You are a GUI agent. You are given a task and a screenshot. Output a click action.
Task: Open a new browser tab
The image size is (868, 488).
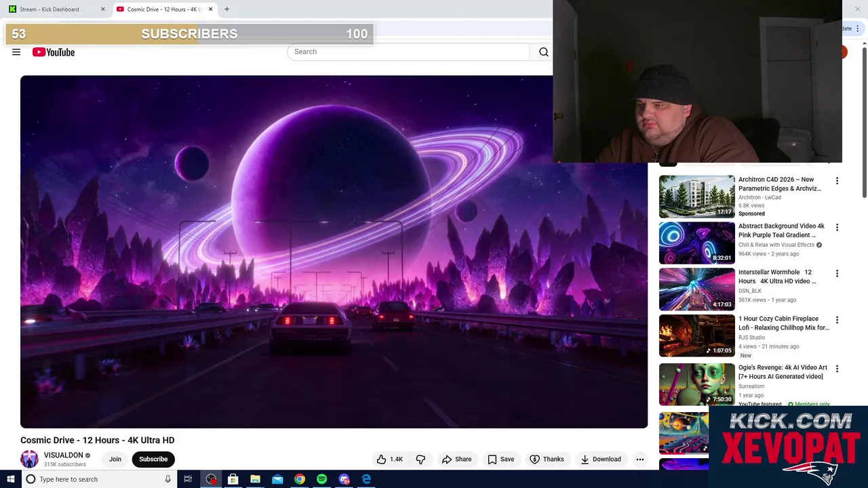coord(226,9)
